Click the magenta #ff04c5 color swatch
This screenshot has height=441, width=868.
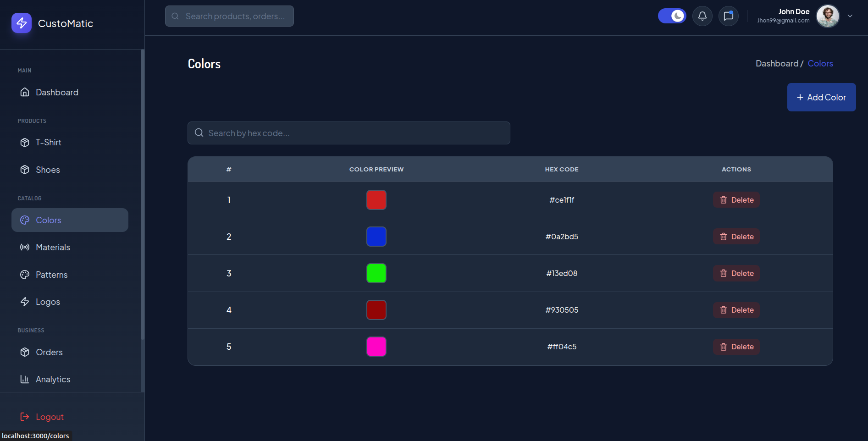pos(376,347)
